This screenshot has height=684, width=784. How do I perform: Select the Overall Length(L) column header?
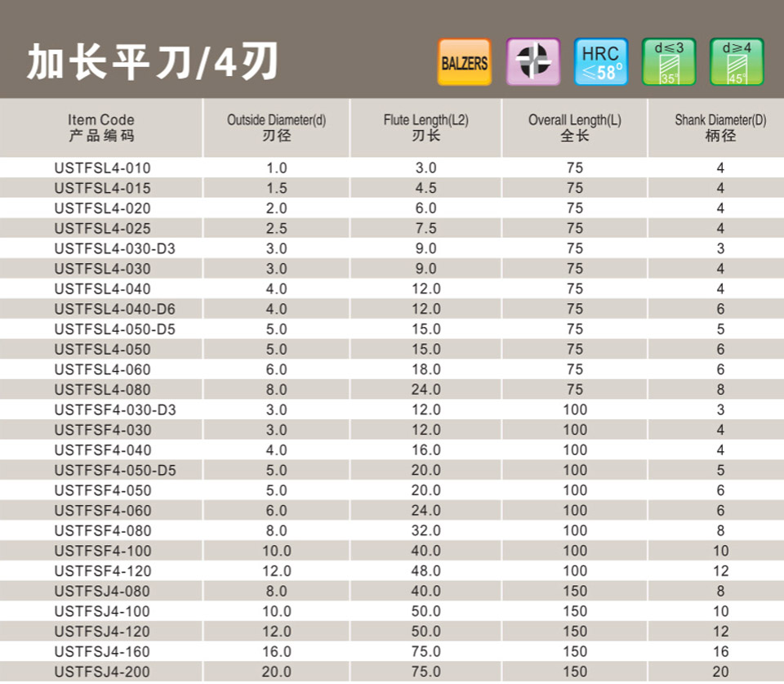pos(574,127)
